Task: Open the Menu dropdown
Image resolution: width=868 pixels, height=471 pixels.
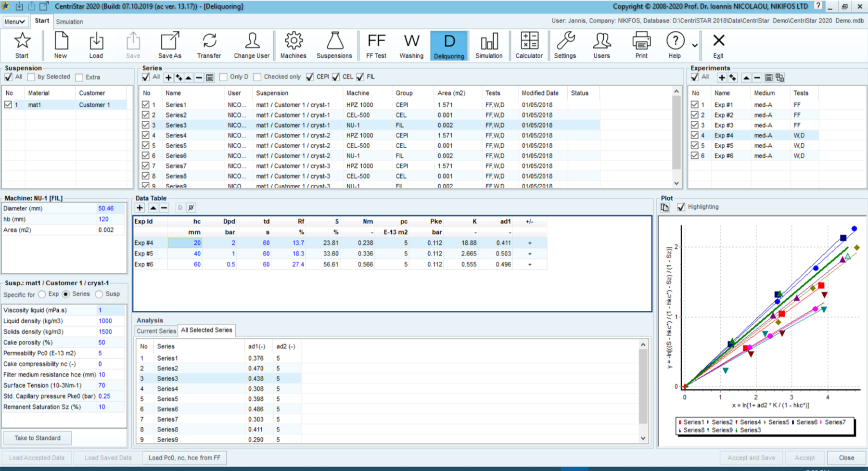Action: point(14,22)
